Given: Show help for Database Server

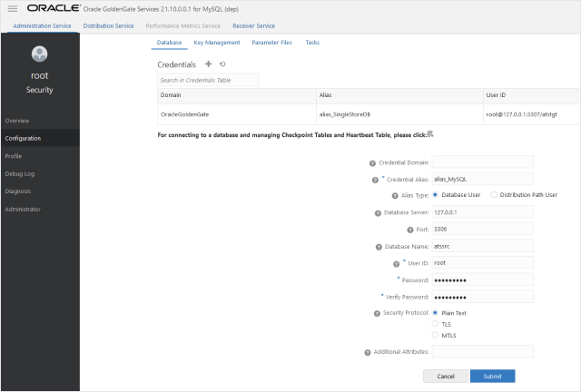Looking at the screenshot, I should click(x=378, y=213).
